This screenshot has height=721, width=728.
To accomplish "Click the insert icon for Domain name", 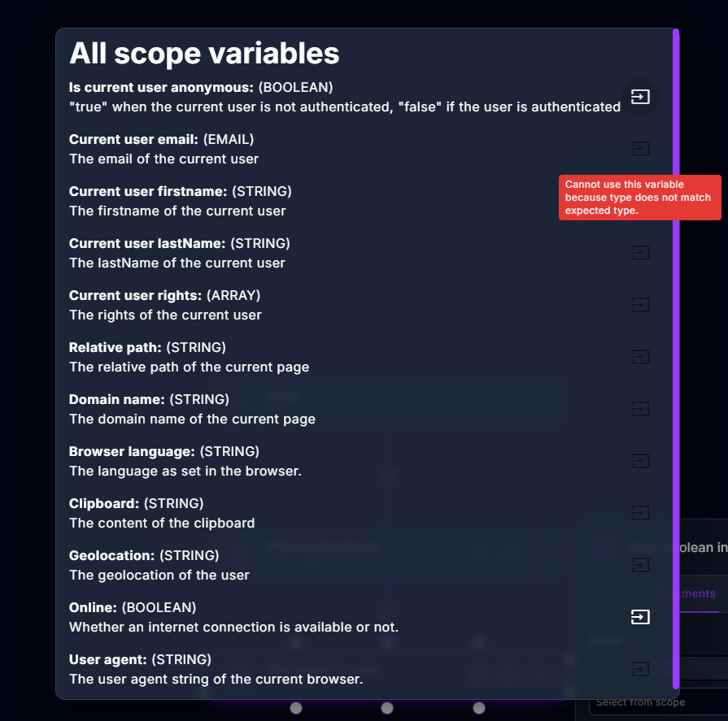I will click(x=640, y=409).
